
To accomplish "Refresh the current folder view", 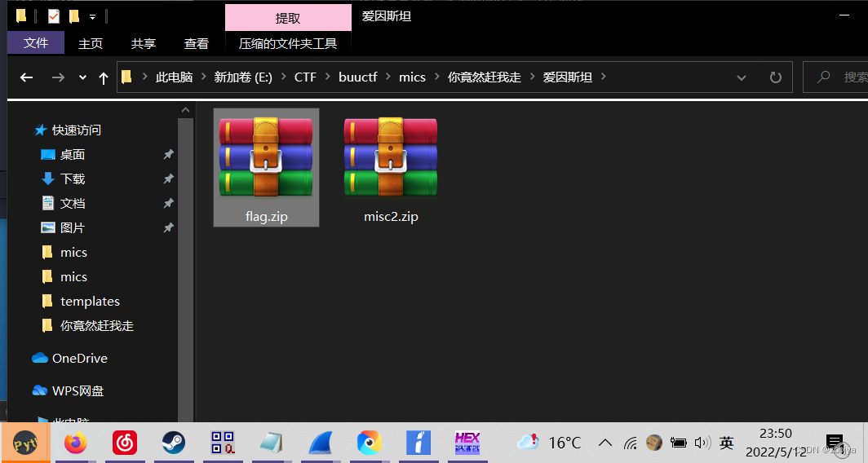I will coord(776,77).
